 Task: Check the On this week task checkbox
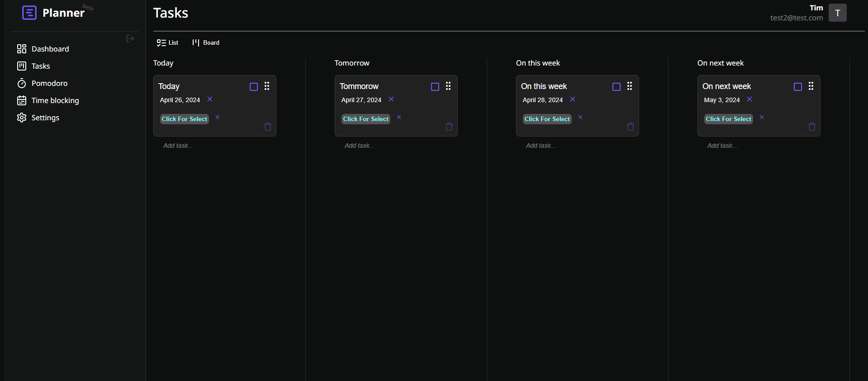click(x=617, y=87)
